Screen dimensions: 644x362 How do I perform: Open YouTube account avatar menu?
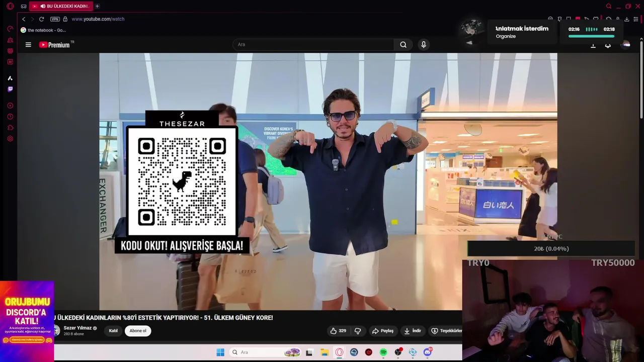[x=625, y=45]
